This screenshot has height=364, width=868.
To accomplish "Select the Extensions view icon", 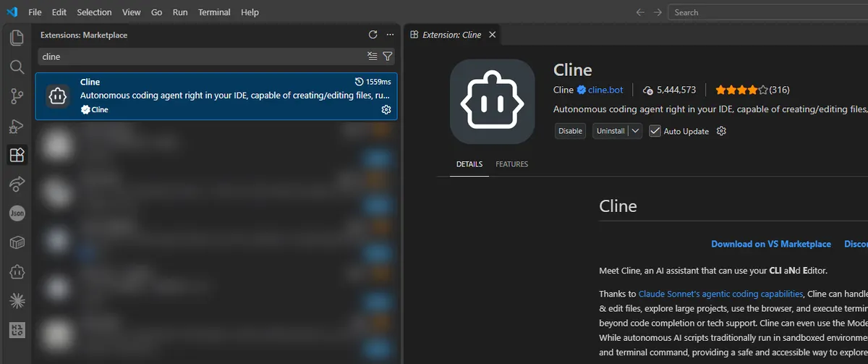I will 17,155.
